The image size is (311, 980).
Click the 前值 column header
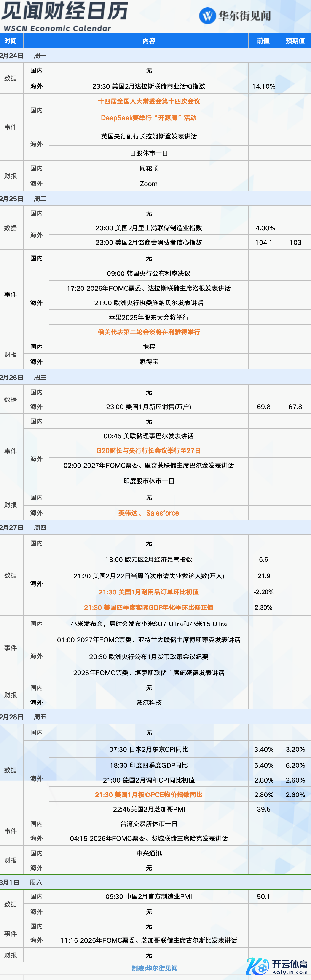coord(263,41)
